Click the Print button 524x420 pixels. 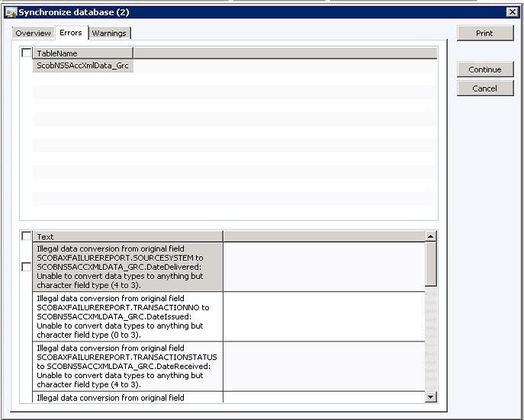485,33
